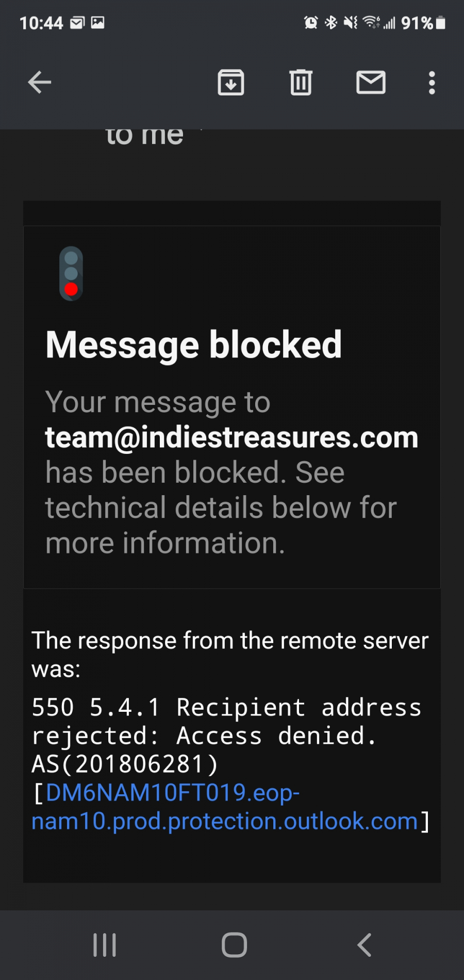Screen dimensions: 464x980
Task: Tap the image notification icon in the status bar
Action: pyautogui.click(x=97, y=23)
